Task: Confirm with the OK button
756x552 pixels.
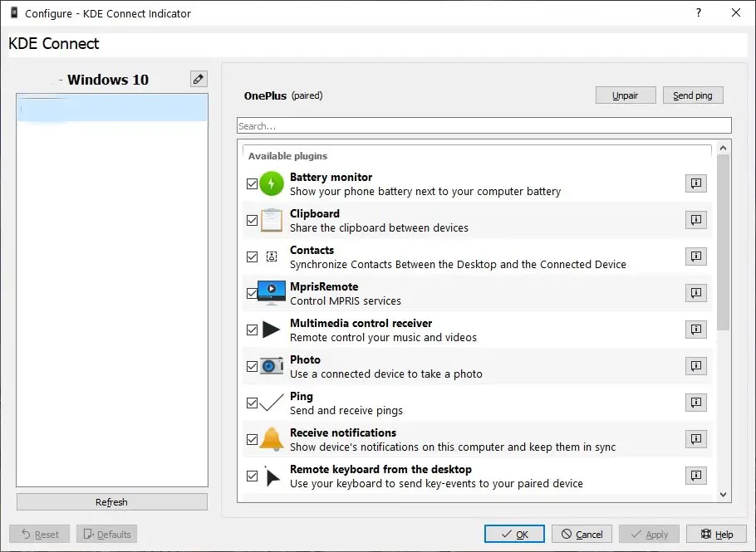Action: point(514,535)
